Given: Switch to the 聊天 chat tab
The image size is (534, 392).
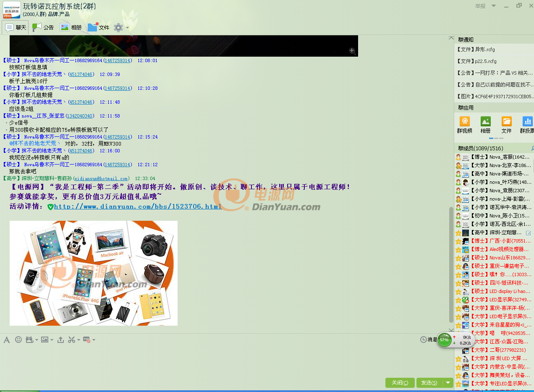Looking at the screenshot, I should 16,28.
